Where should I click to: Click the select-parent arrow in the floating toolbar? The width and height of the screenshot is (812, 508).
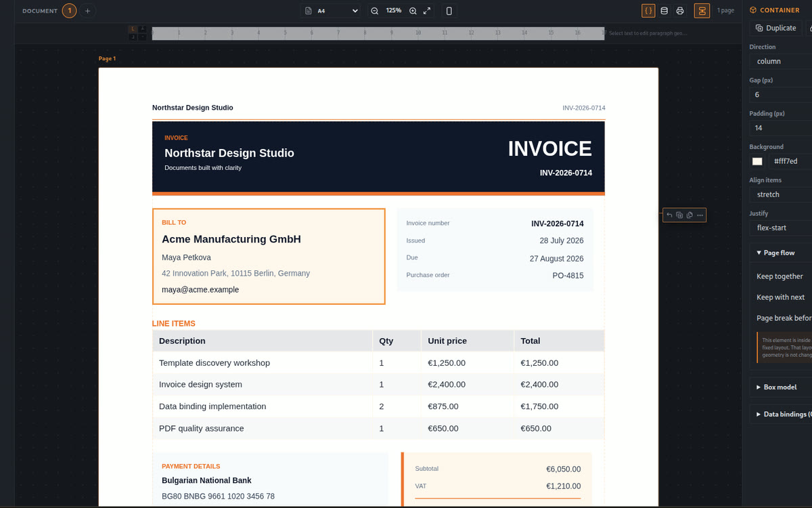click(669, 215)
